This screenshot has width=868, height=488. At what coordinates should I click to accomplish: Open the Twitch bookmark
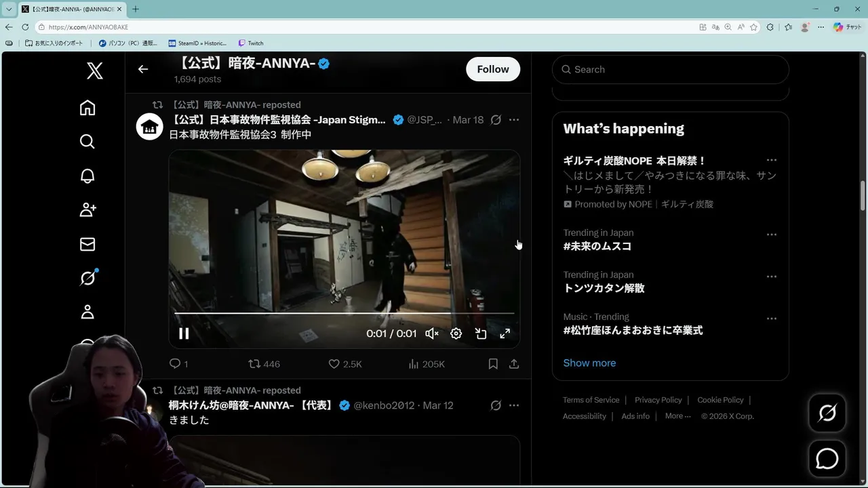coord(251,43)
